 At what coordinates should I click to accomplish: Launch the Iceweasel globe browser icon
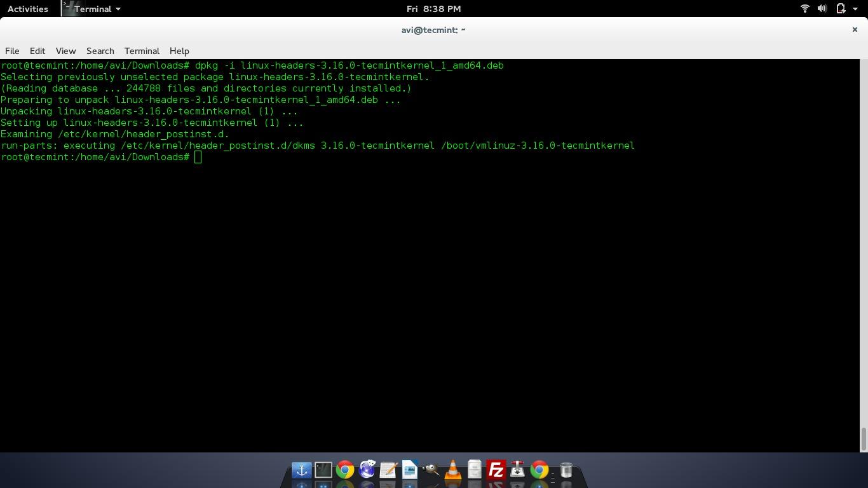(367, 470)
